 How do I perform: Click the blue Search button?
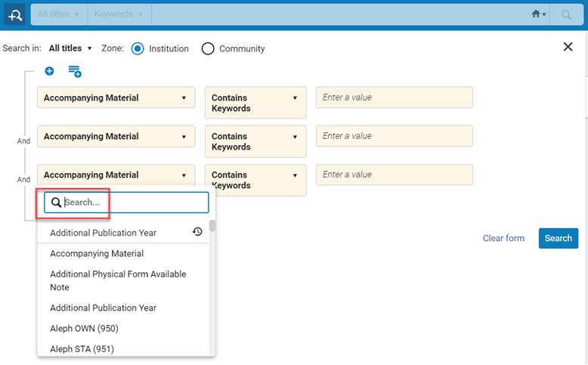click(x=559, y=238)
